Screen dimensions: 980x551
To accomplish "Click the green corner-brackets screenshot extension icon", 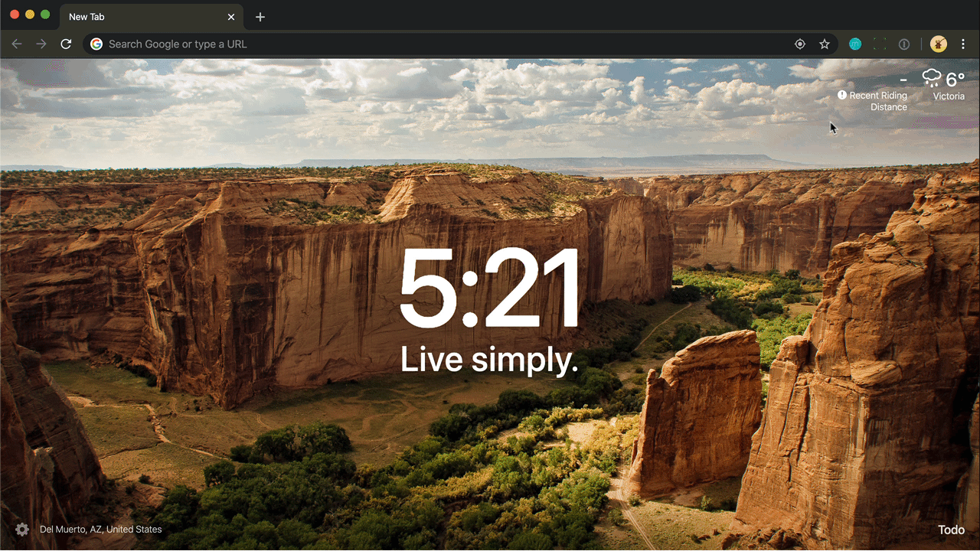I will pyautogui.click(x=880, y=44).
